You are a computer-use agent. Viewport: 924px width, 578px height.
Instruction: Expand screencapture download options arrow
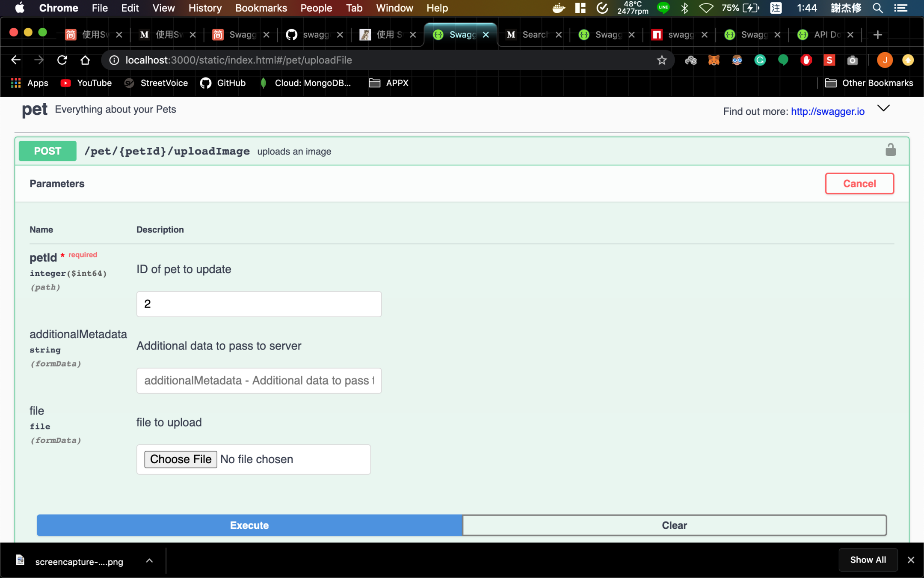[x=149, y=561]
